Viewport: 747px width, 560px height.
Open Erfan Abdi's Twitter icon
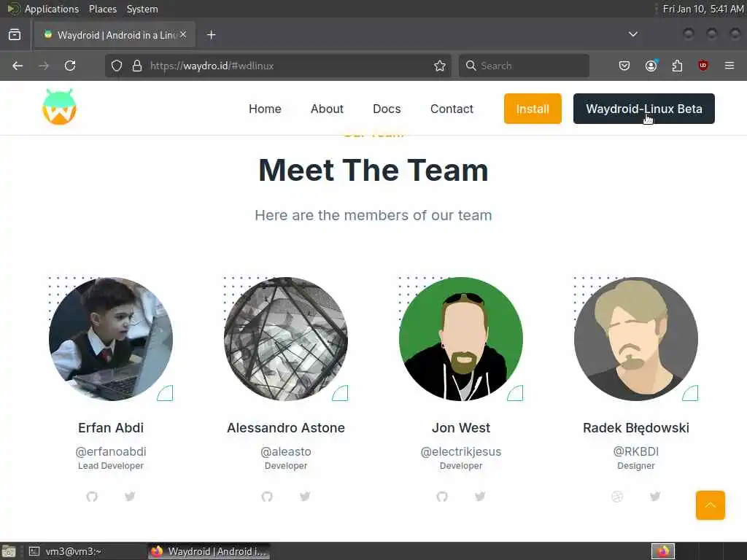(x=130, y=497)
